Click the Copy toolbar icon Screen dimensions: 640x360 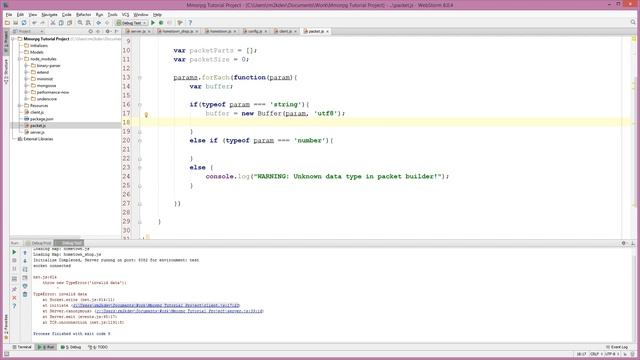tap(61, 23)
